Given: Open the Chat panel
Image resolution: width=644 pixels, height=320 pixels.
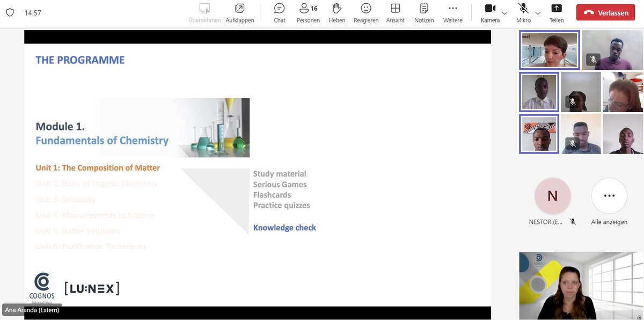Looking at the screenshot, I should pos(279,12).
